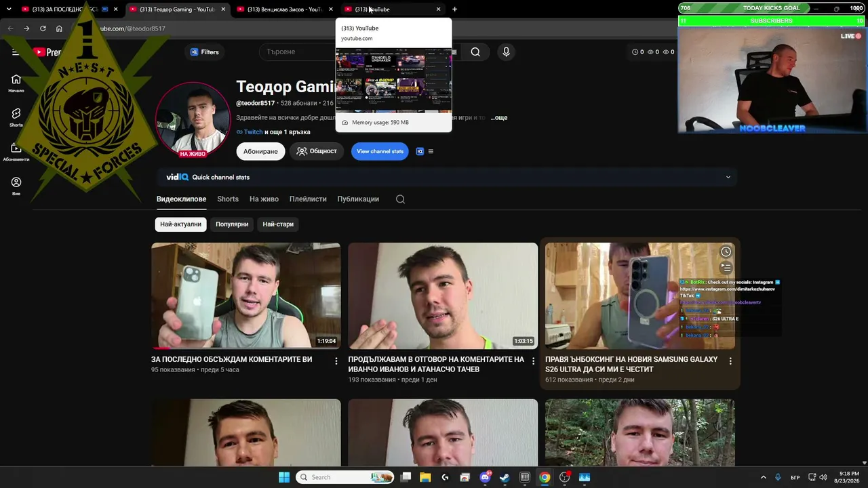The height and width of the screenshot is (488, 868).
Task: Expand the vidIQ Quick channel stats panel
Action: tap(728, 178)
